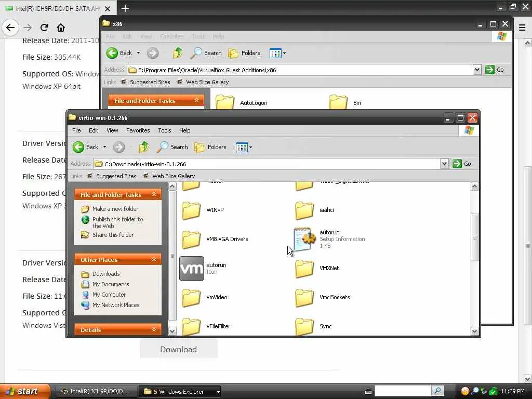Image resolution: width=532 pixels, height=399 pixels.
Task: Click Forward arrow in virtio-win window
Action: point(119,147)
